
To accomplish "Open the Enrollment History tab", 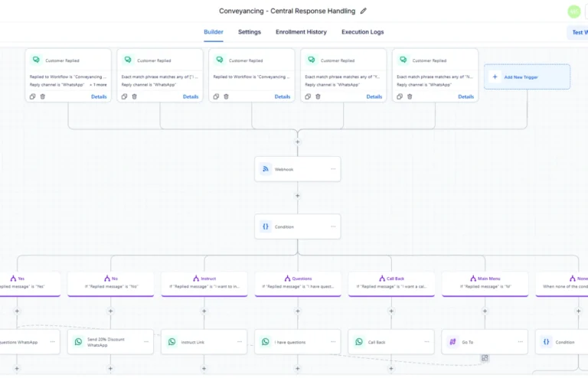I will (301, 32).
